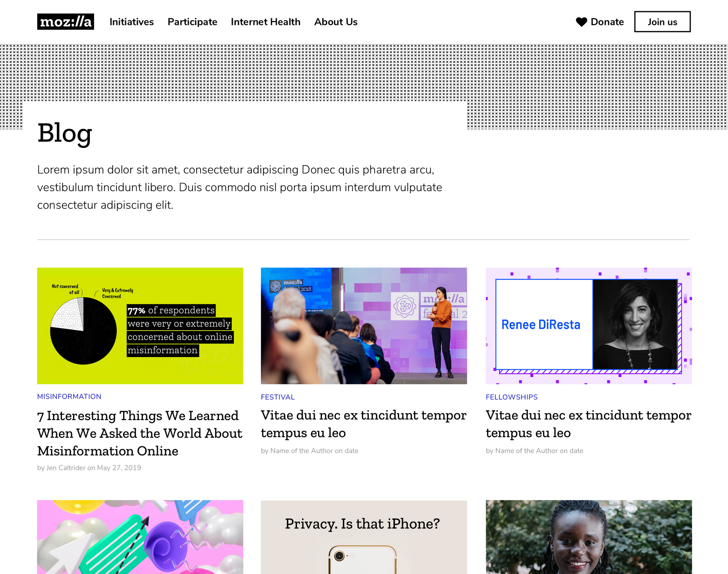Open the Festival category link
The height and width of the screenshot is (574, 728).
click(278, 397)
